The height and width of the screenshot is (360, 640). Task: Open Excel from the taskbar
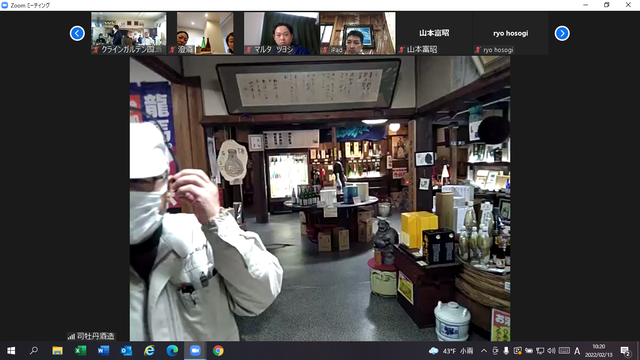pyautogui.click(x=80, y=351)
